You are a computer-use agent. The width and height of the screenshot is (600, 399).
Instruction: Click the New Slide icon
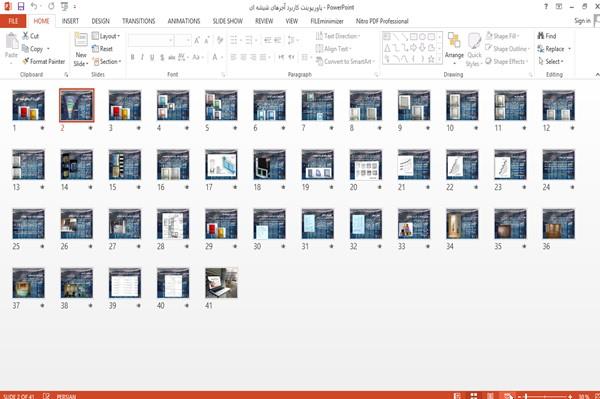coord(81,40)
